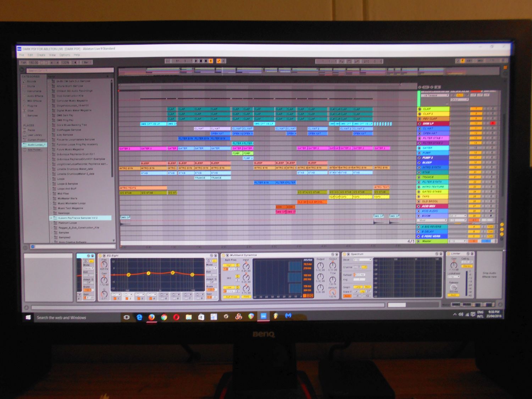Image resolution: width=532 pixels, height=399 pixels.
Task: Click Add Folder in browser Places
Action: tap(35, 150)
